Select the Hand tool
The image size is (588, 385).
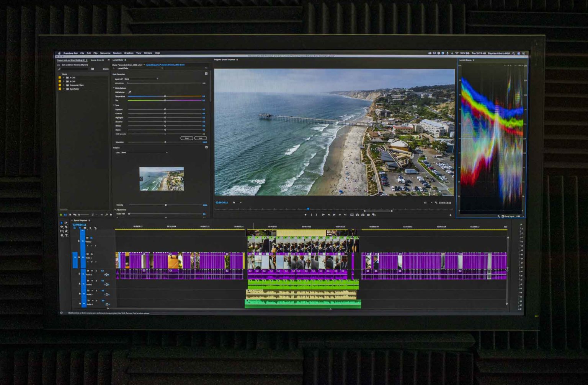click(62, 235)
